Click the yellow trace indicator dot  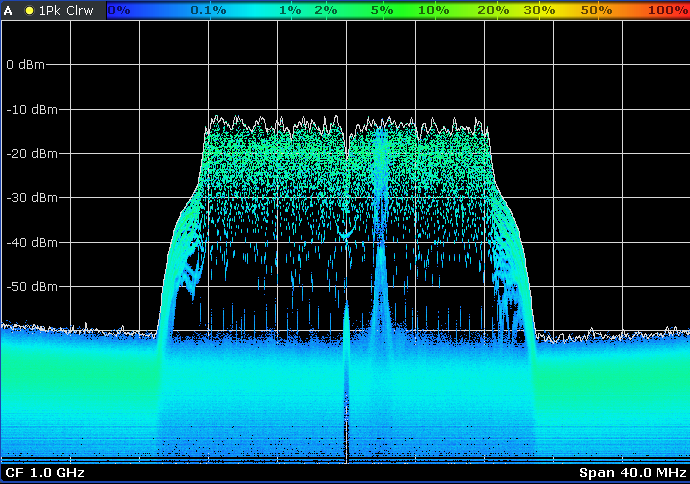point(29,9)
